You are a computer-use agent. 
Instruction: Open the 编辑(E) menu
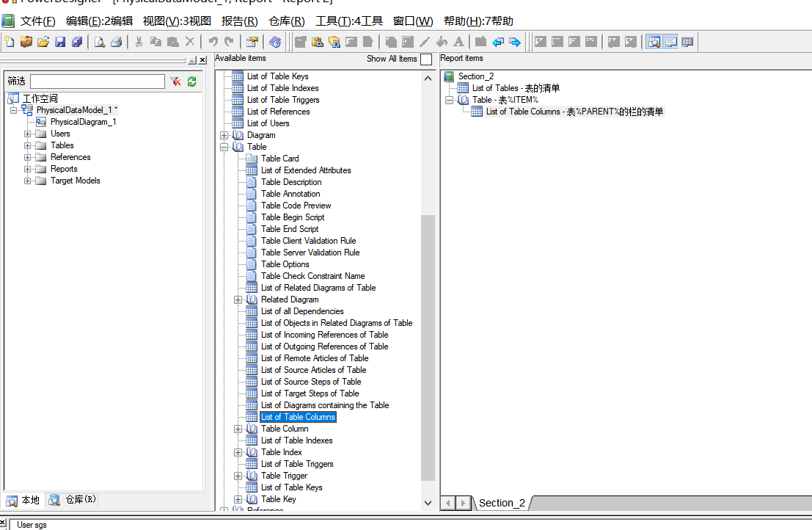pos(100,21)
